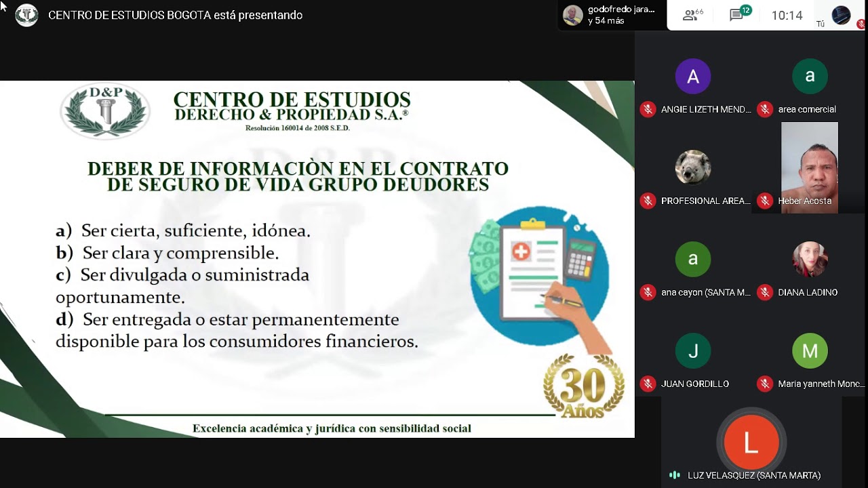Click muted mic icon beside ANGIE LIZETH
This screenshot has height=488, width=868.
click(x=648, y=109)
